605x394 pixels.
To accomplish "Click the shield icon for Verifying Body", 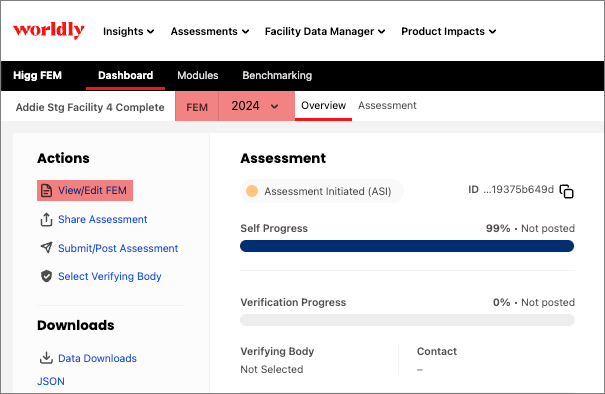I will pyautogui.click(x=46, y=276).
